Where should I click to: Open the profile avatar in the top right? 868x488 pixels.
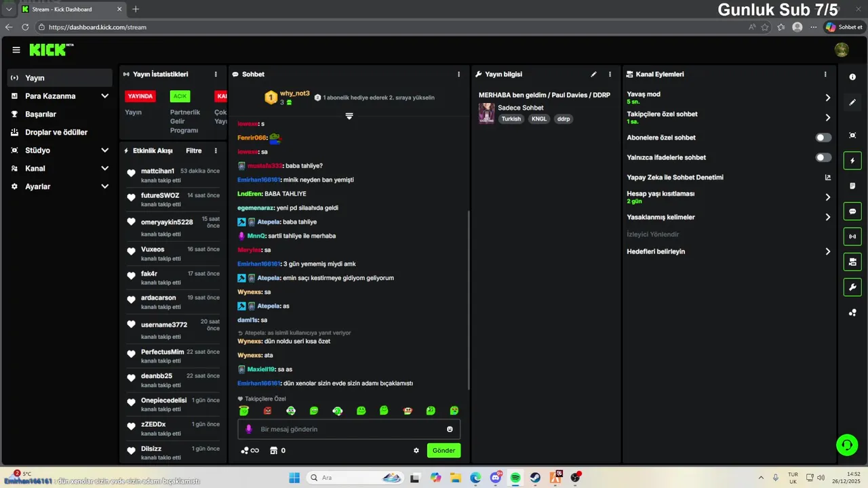click(x=842, y=49)
